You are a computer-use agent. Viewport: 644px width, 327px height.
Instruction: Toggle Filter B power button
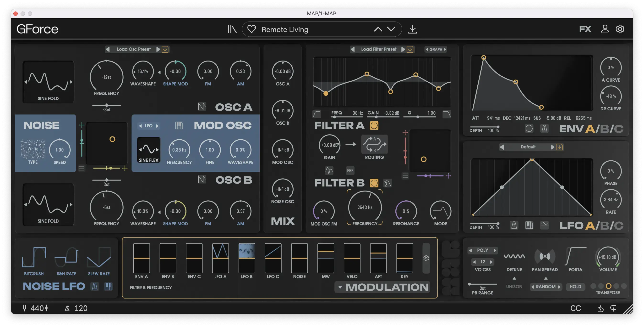click(374, 183)
